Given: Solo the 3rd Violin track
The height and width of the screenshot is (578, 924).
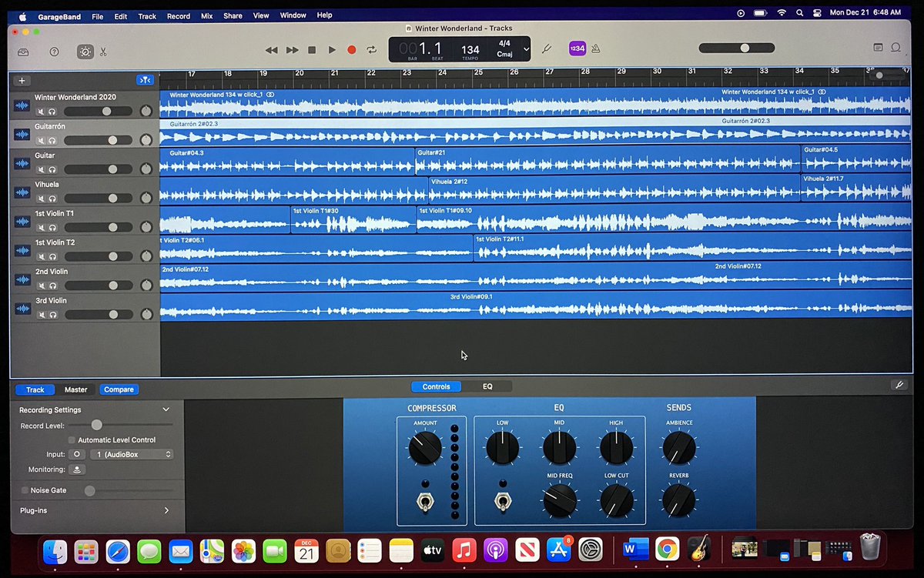Looking at the screenshot, I should coord(52,315).
